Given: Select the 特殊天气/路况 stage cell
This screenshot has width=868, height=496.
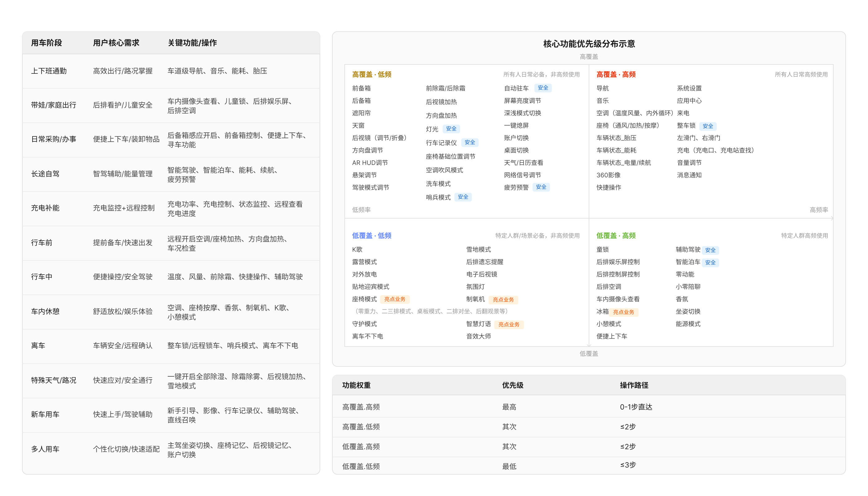Looking at the screenshot, I should [x=54, y=380].
